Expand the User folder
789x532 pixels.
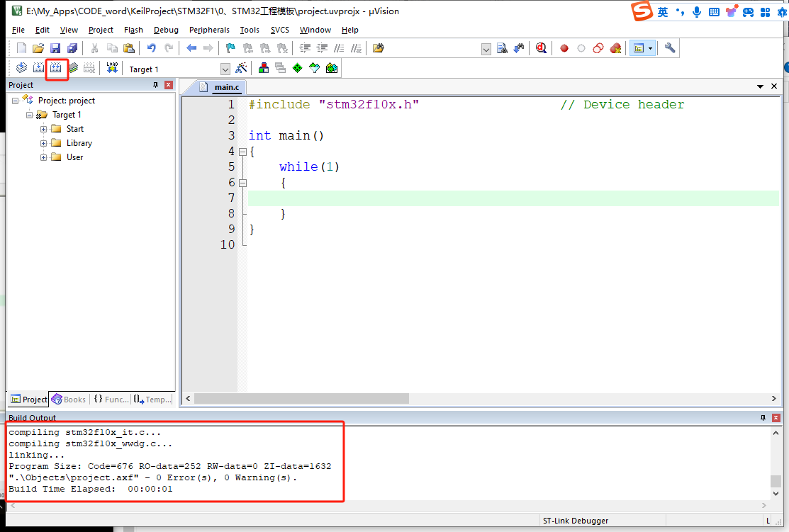pos(44,157)
